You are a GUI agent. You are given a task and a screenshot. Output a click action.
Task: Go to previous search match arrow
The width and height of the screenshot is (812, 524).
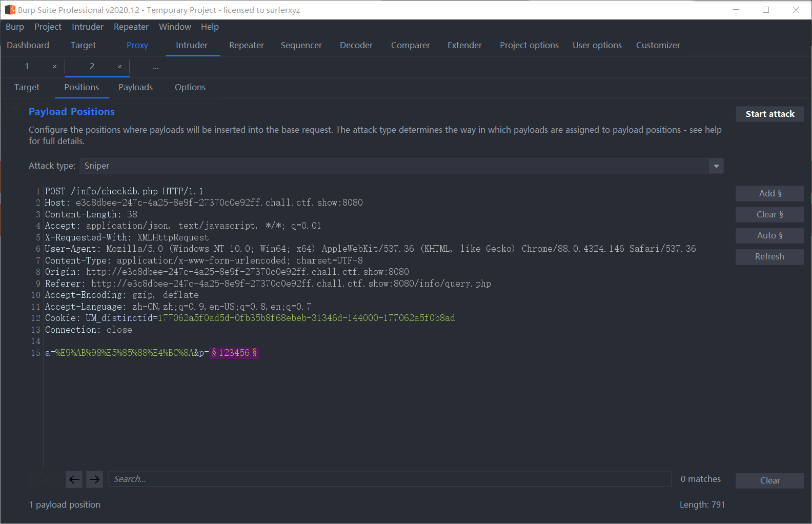[74, 479]
